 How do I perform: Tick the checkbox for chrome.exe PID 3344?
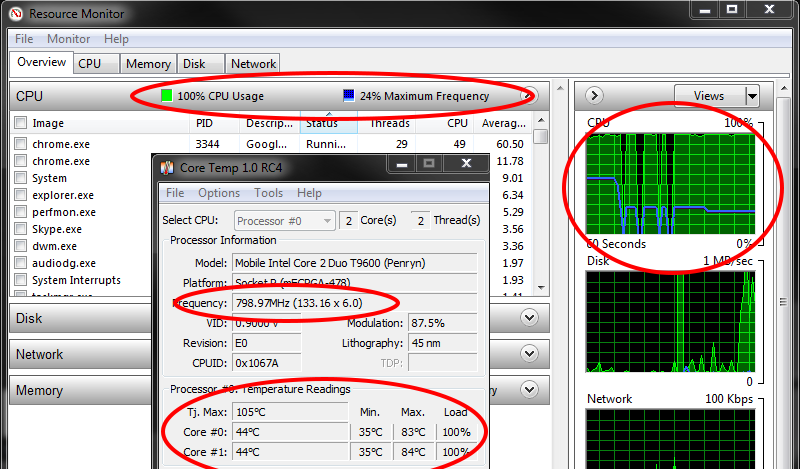tap(20, 144)
